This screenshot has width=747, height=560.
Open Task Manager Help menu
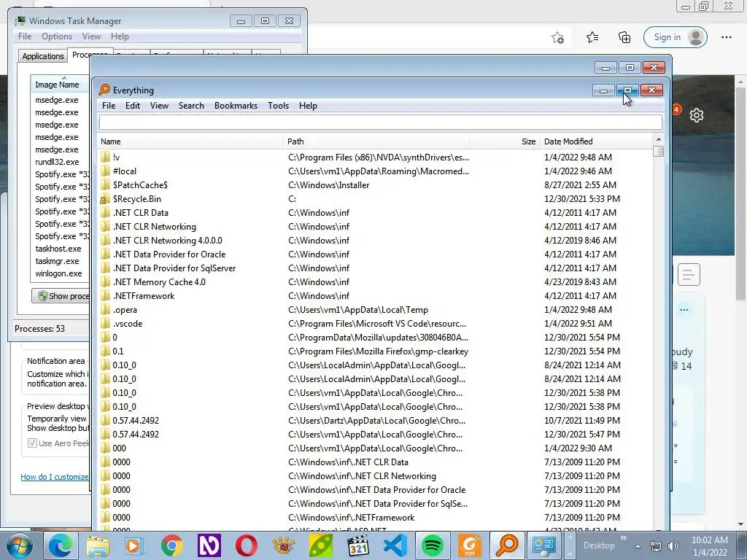pos(120,36)
